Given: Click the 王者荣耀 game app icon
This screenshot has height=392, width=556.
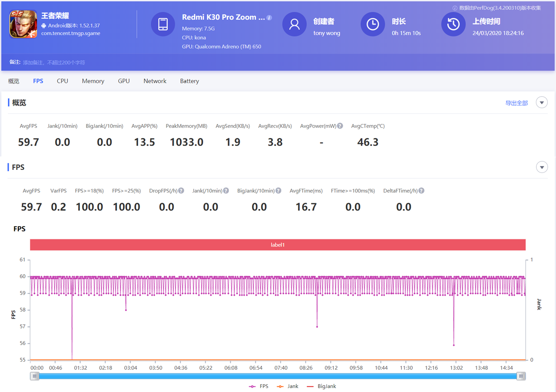Looking at the screenshot, I should tap(23, 24).
